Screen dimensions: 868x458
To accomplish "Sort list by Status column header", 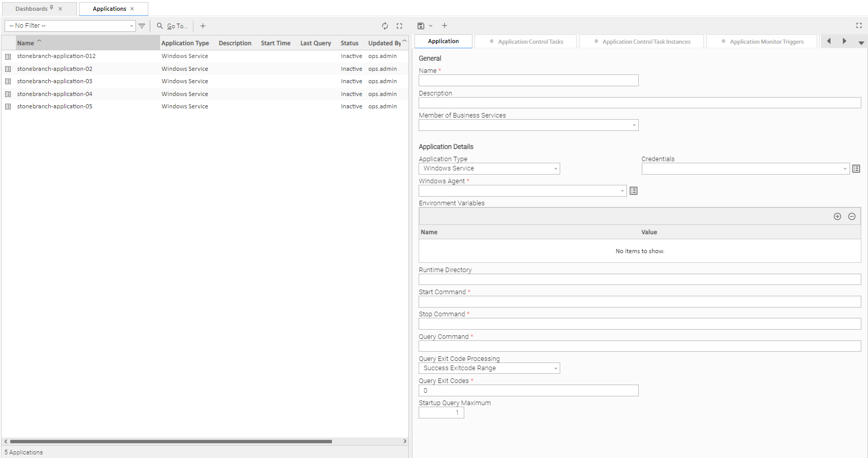I will pyautogui.click(x=349, y=43).
